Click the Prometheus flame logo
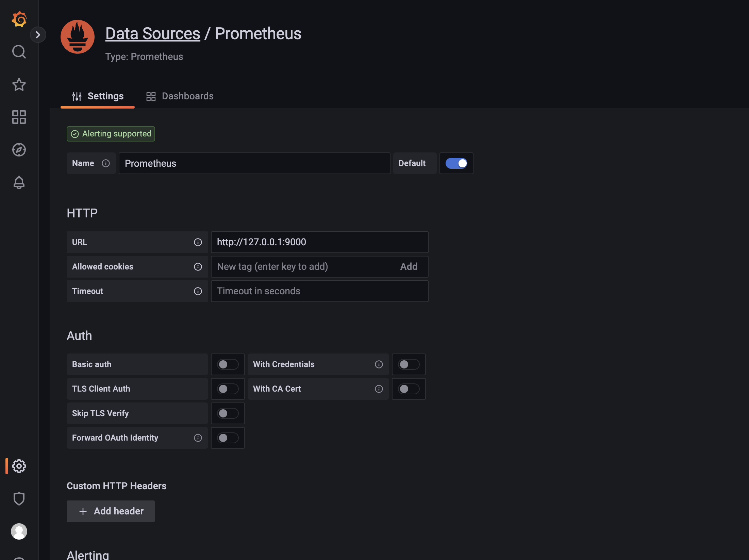The height and width of the screenshot is (560, 749). tap(78, 37)
